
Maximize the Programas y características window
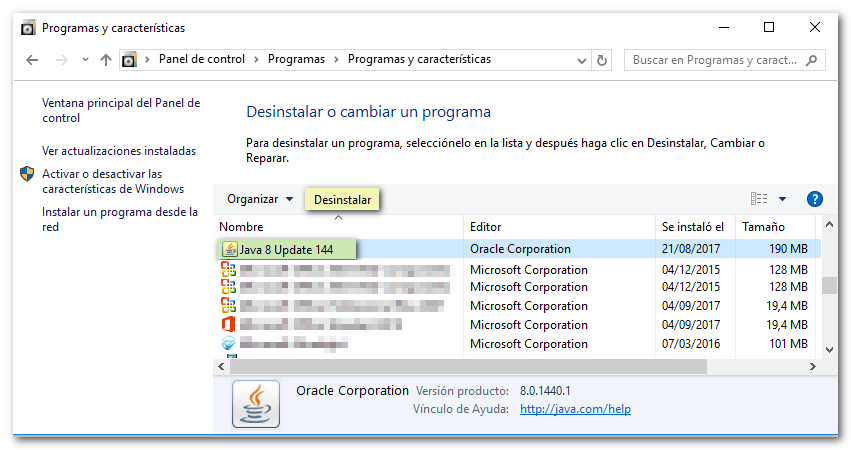769,27
